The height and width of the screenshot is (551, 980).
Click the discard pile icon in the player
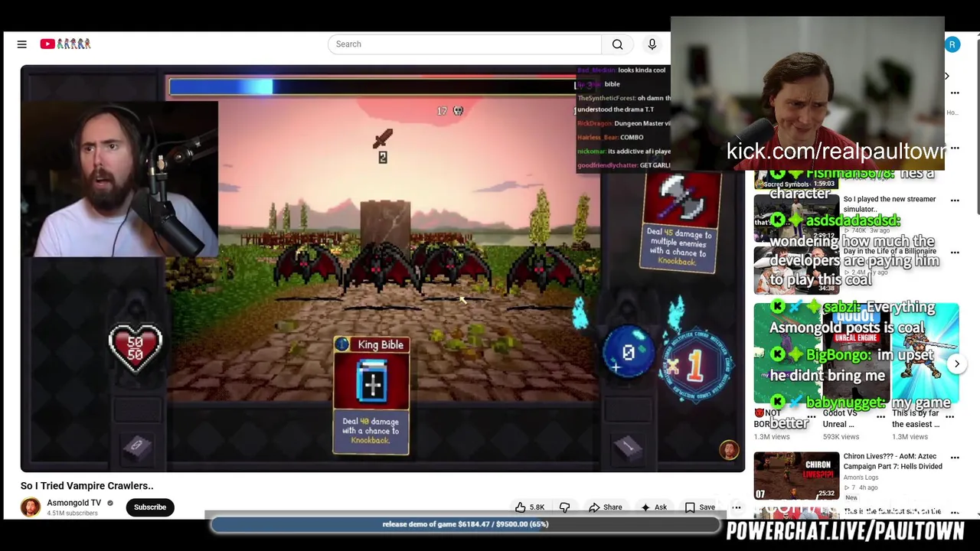point(628,445)
